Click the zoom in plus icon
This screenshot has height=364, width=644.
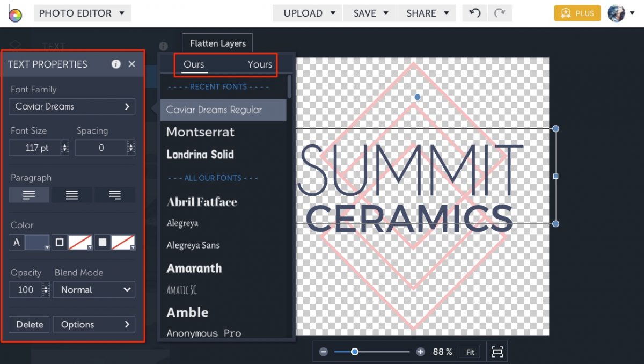[421, 352]
